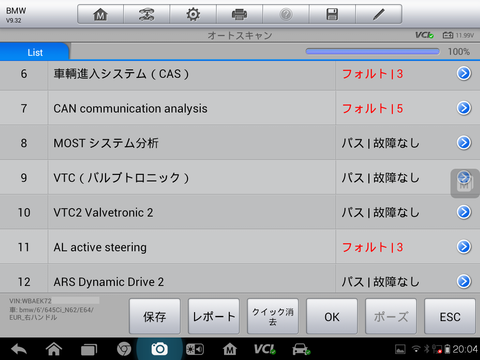The width and height of the screenshot is (480, 360).
Task: Open Chrome browser icon in navigation bar
Action: 124,349
